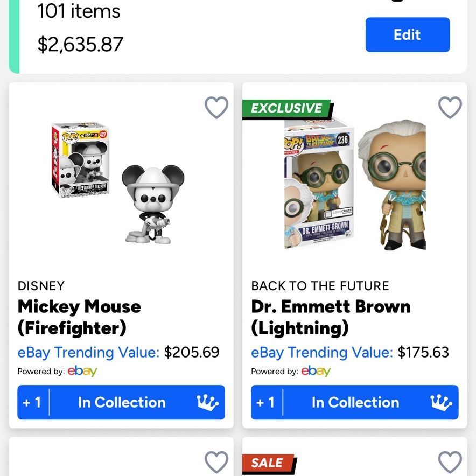Open Mickey Mouse eBay Trending Value link
Viewport: 476px width, 476px height.
coord(88,353)
